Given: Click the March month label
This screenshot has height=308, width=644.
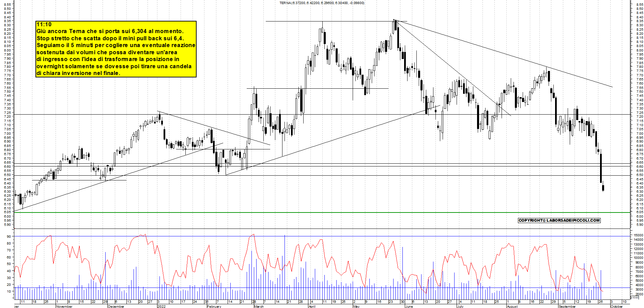Looking at the screenshot, I should pos(259,306).
